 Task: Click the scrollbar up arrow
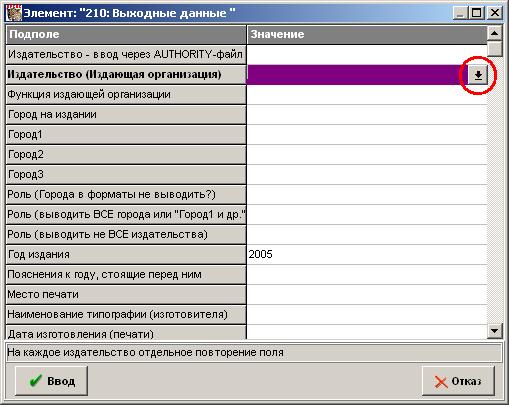click(x=495, y=33)
